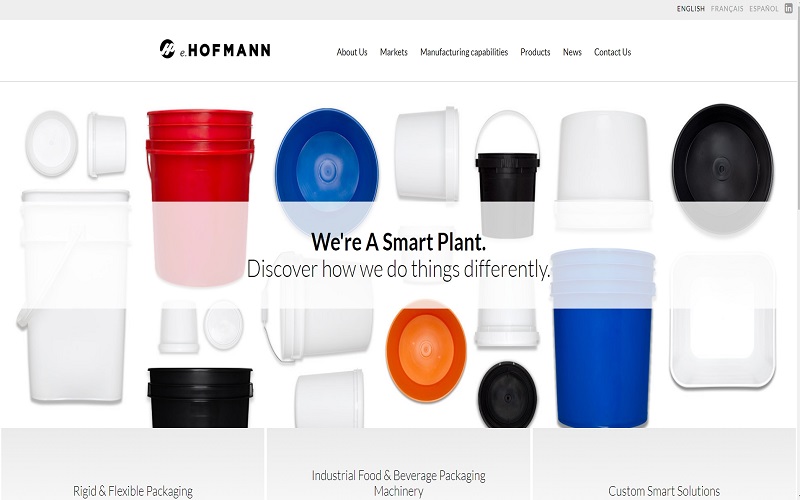Open the LinkedIn icon in top bar
Viewport: 800px width, 500px height.
789,9
